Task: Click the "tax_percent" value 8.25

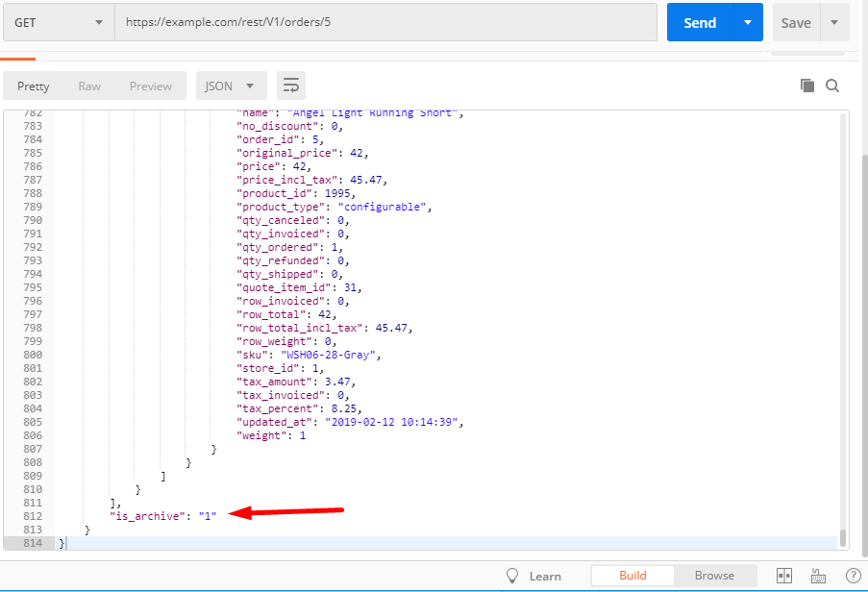Action: click(344, 408)
